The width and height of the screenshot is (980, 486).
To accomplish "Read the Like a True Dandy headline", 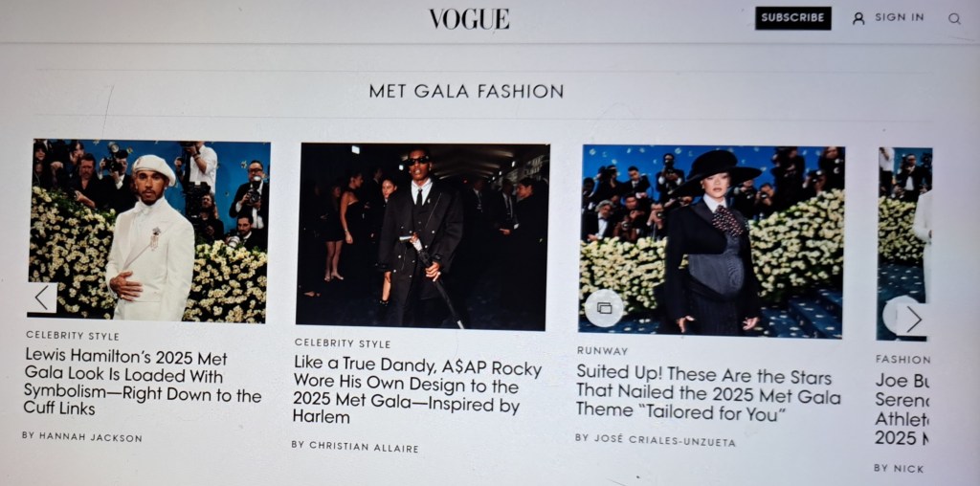I will pos(417,390).
